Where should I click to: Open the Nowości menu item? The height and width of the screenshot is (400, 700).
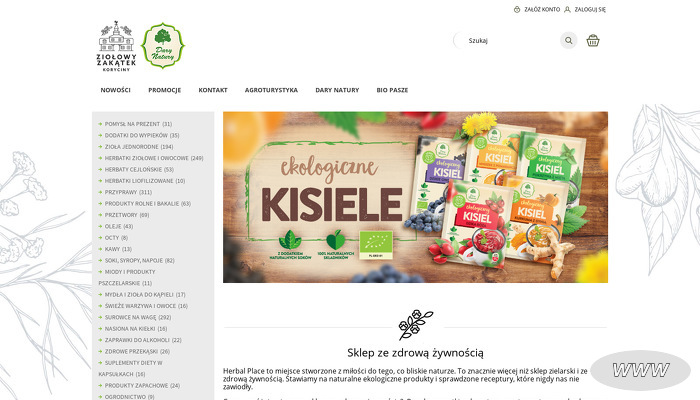tap(115, 90)
